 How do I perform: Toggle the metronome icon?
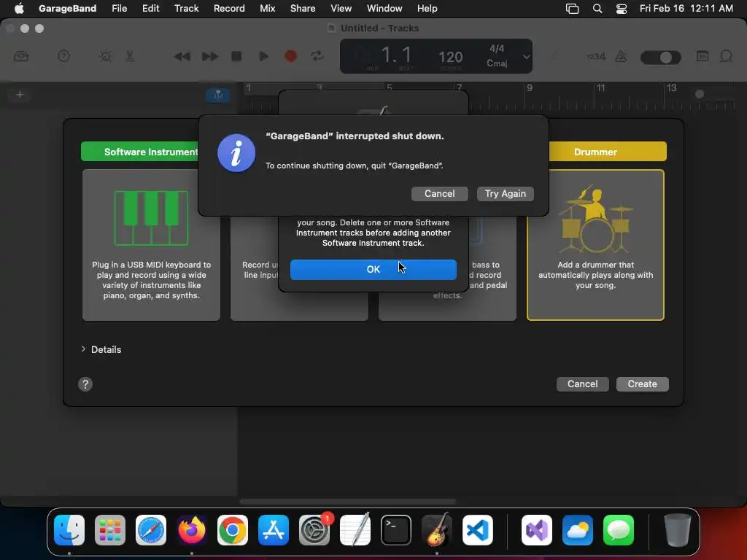pos(621,56)
